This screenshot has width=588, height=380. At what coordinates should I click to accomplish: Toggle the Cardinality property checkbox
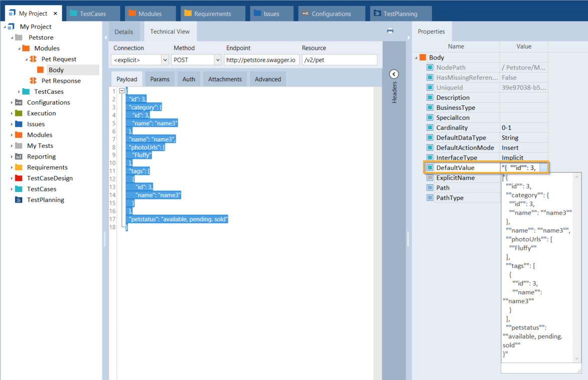[x=429, y=128]
